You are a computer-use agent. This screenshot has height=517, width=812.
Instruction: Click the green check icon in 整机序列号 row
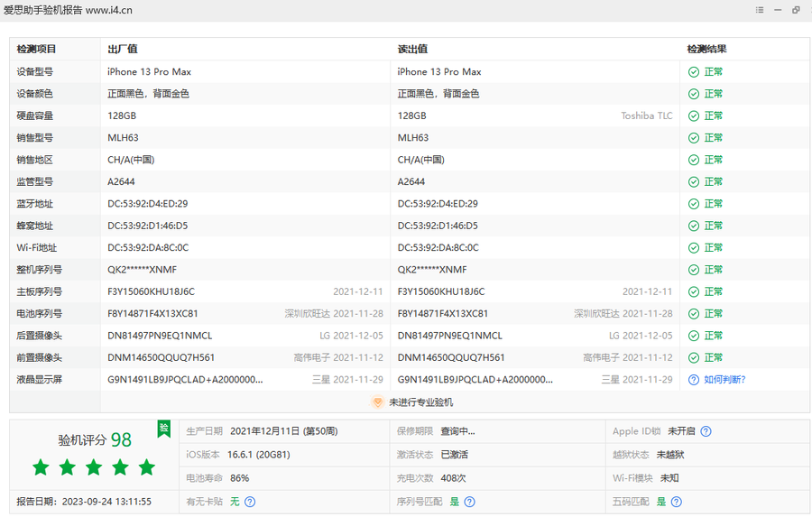(694, 270)
